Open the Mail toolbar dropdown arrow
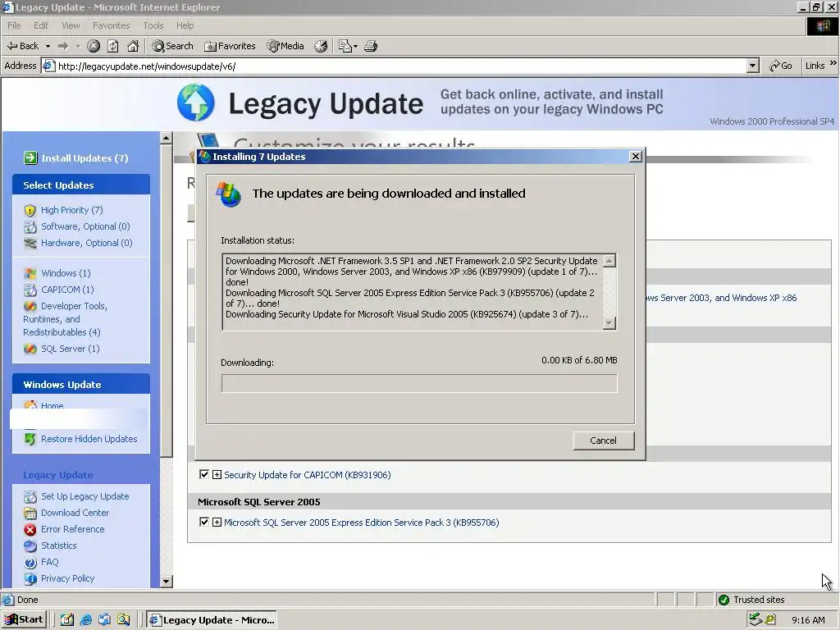 356,46
